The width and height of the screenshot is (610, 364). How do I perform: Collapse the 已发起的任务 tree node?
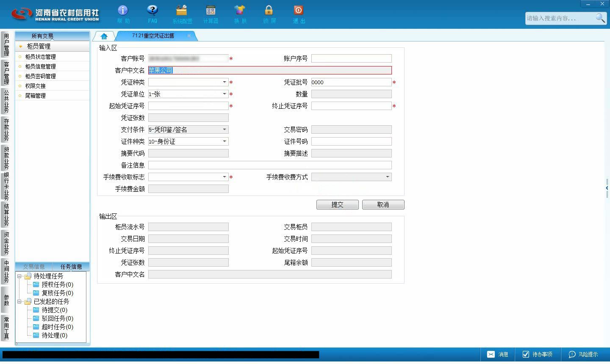[x=19, y=302]
